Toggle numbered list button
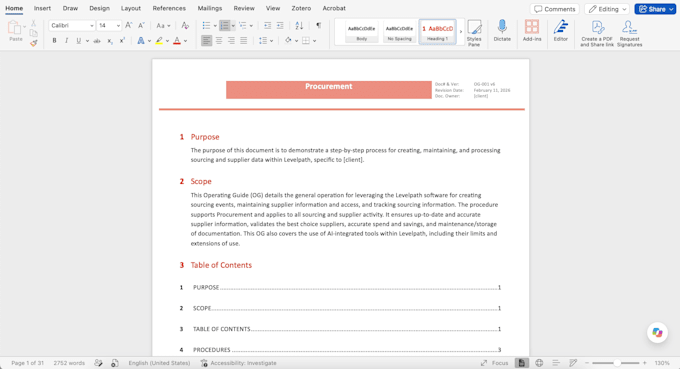 (x=225, y=26)
